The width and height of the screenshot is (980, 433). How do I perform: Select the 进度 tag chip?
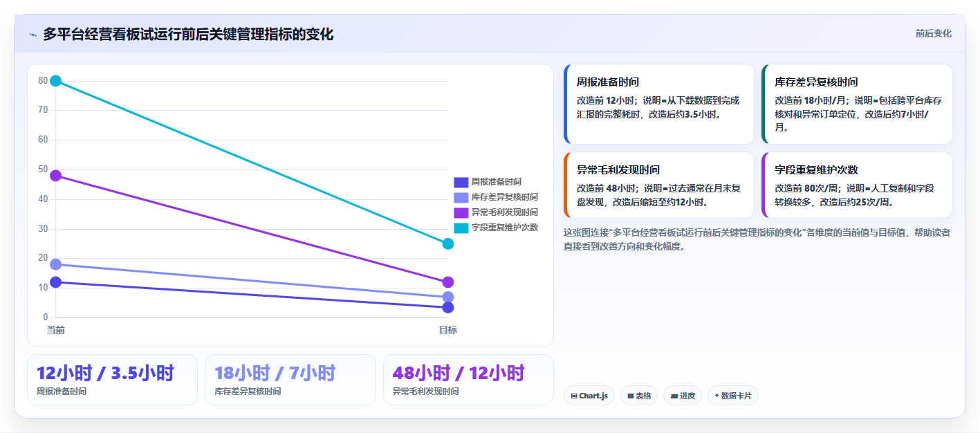pyautogui.click(x=683, y=396)
